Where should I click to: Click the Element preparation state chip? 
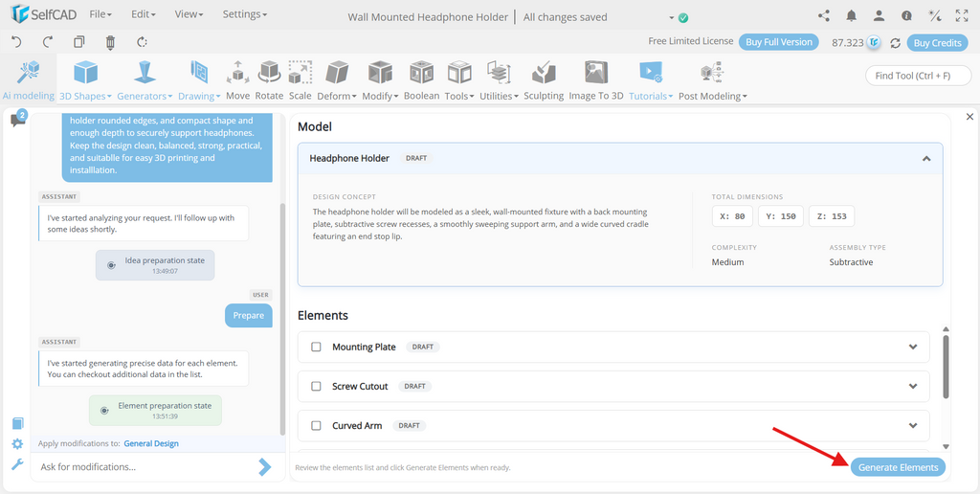click(155, 410)
